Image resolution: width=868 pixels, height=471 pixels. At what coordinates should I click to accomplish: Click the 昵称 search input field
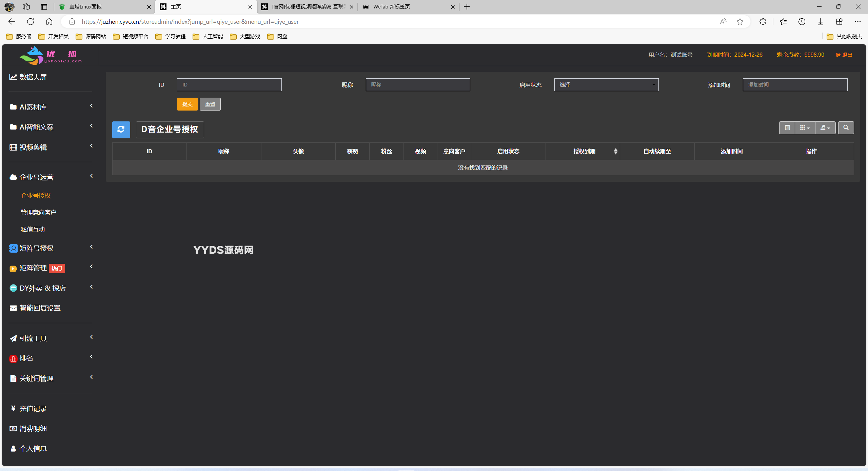(x=418, y=85)
